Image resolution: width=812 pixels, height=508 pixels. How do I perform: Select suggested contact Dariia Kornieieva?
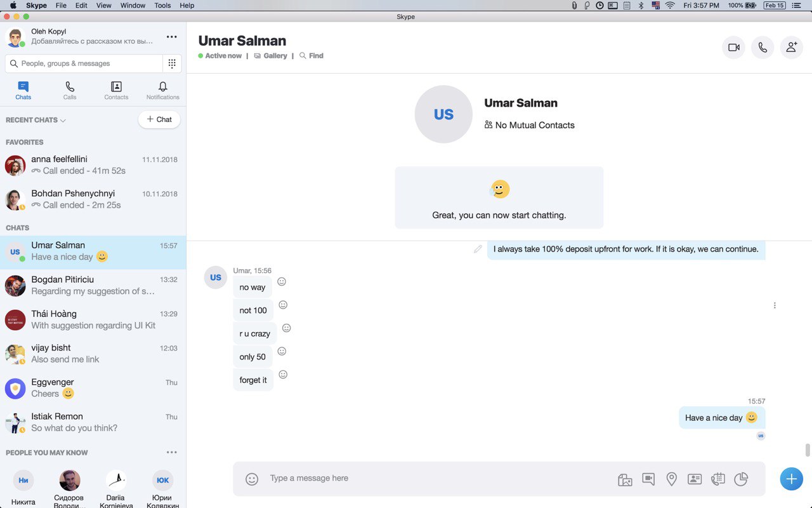[x=116, y=489]
